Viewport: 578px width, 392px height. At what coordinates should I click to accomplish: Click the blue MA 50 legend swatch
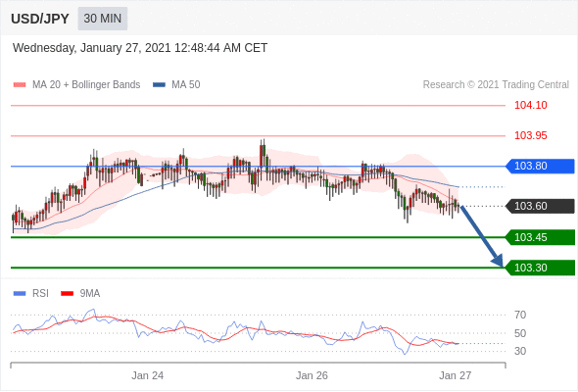point(159,85)
